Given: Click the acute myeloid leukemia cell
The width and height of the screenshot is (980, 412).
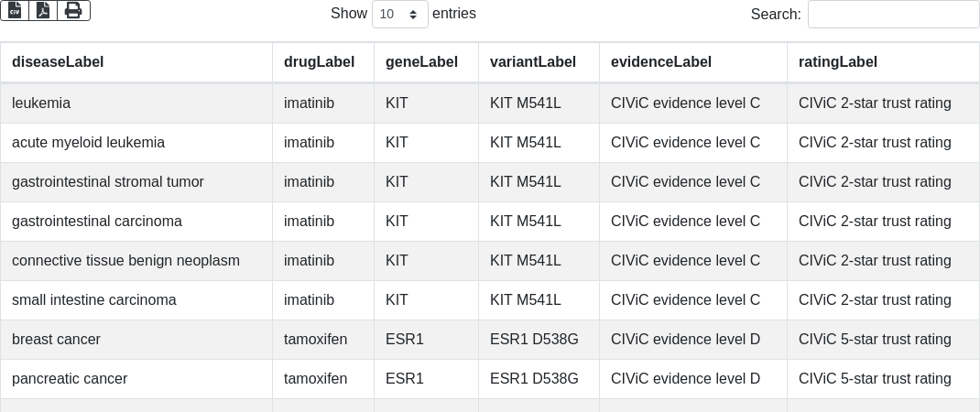Looking at the screenshot, I should [89, 143].
